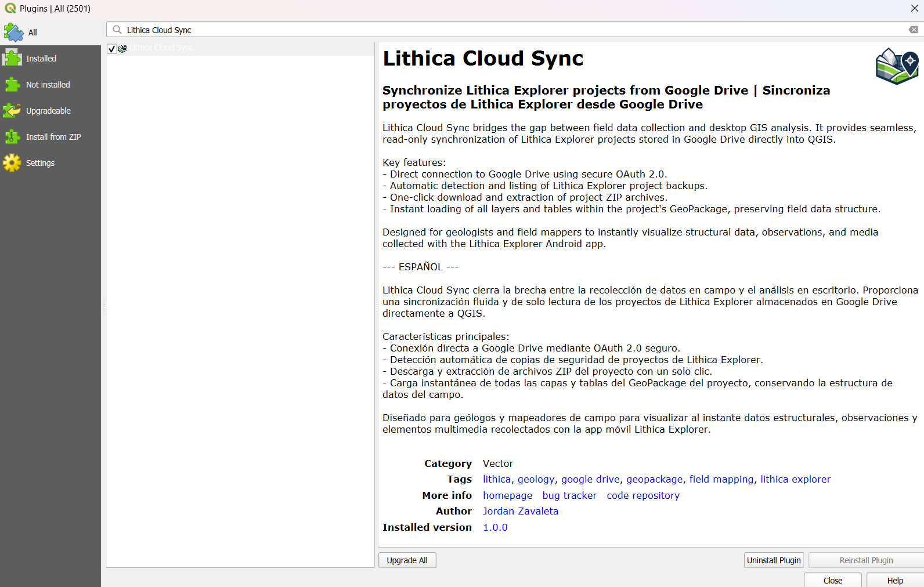
Task: Click the Lithica Cloud Sync heading
Action: coord(483,59)
